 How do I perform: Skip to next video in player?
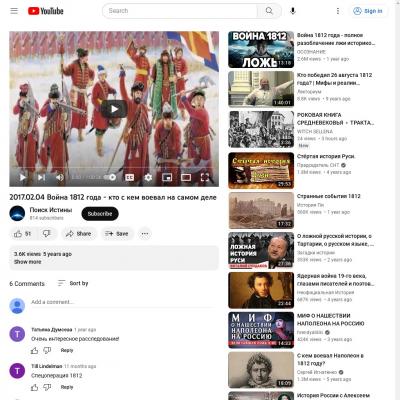click(41, 178)
